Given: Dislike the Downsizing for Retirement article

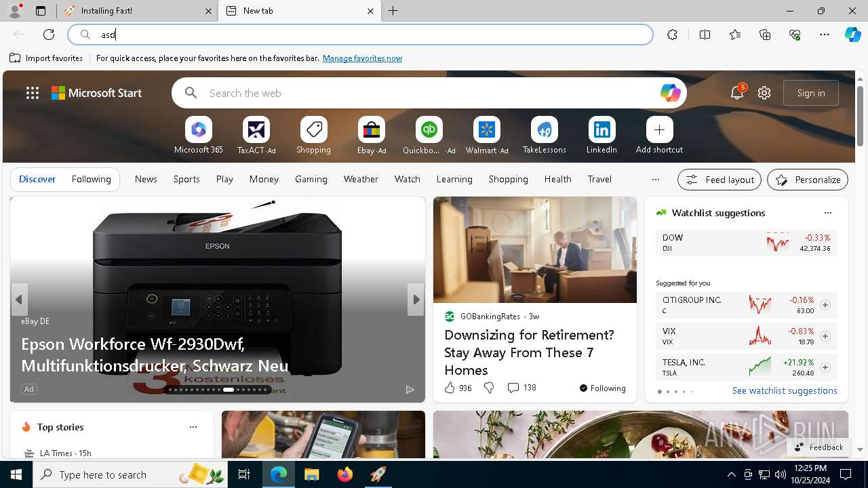Looking at the screenshot, I should coord(489,388).
